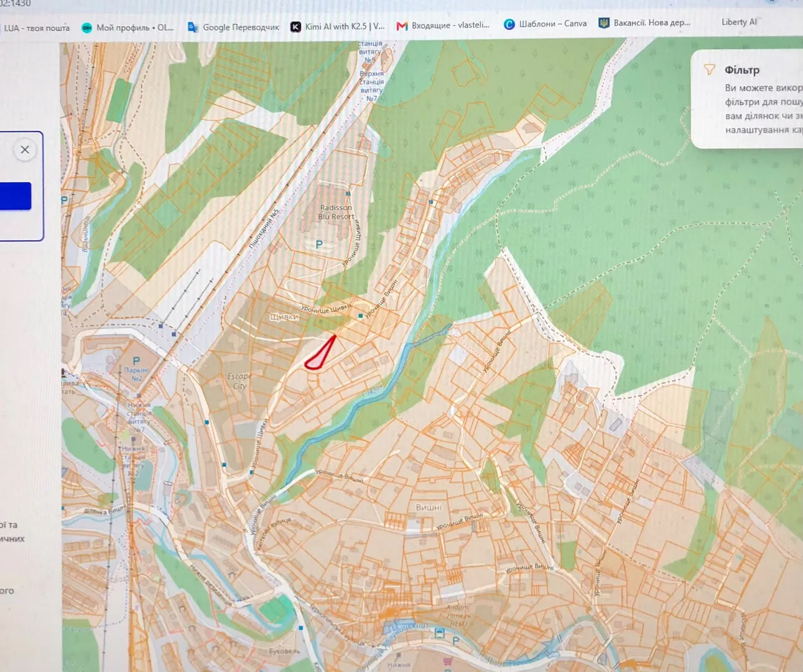Click the Ukrainian trident favicon icon

(x=604, y=23)
